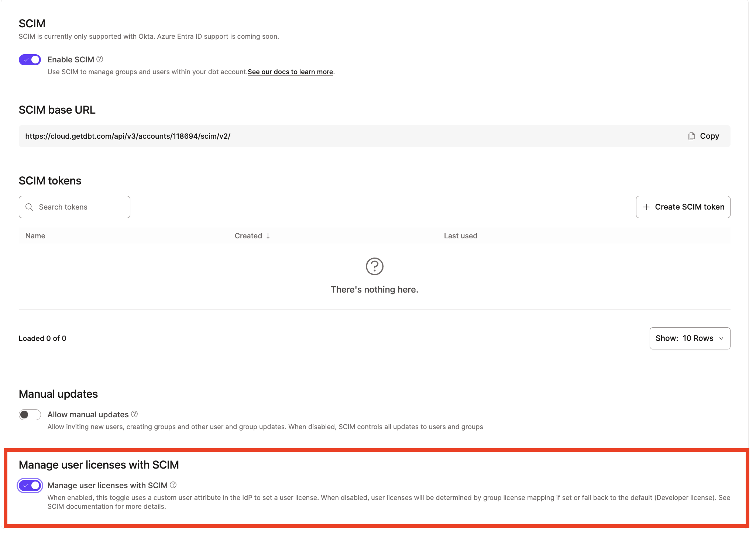Image resolution: width=756 pixels, height=535 pixels.
Task: Click the question mark in the empty token list
Action: point(374,266)
